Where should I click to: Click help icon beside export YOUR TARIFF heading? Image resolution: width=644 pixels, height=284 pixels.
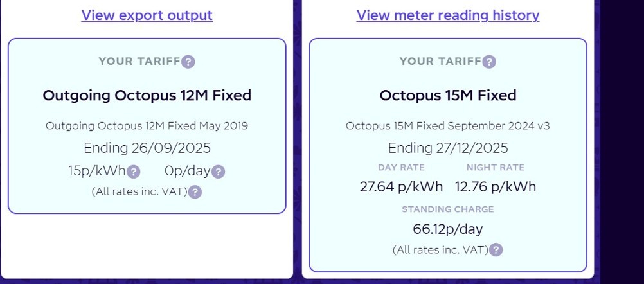[188, 62]
